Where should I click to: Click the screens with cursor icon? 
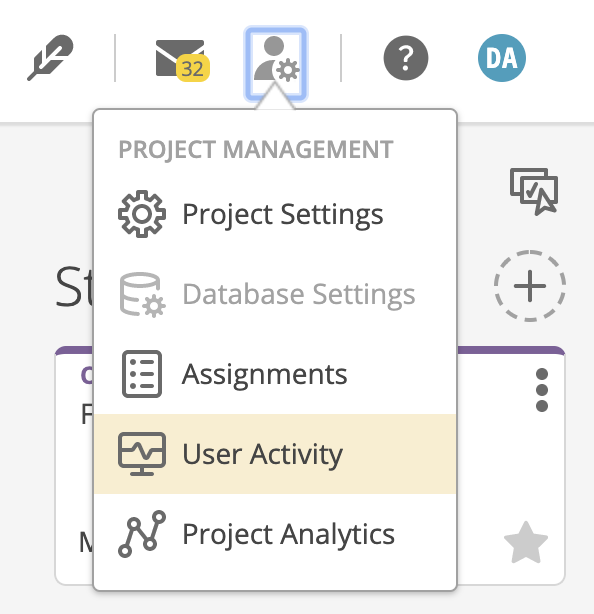534,191
